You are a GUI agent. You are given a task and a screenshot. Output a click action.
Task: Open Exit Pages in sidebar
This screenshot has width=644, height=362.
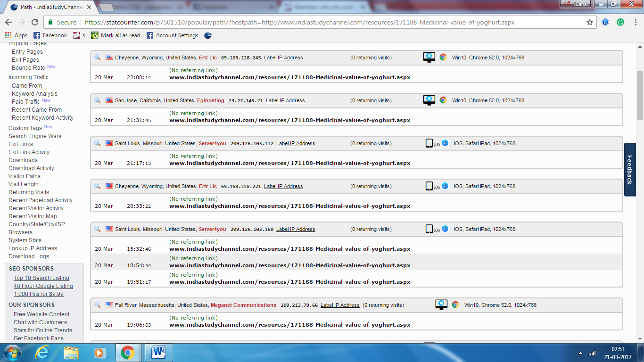tap(25, 60)
